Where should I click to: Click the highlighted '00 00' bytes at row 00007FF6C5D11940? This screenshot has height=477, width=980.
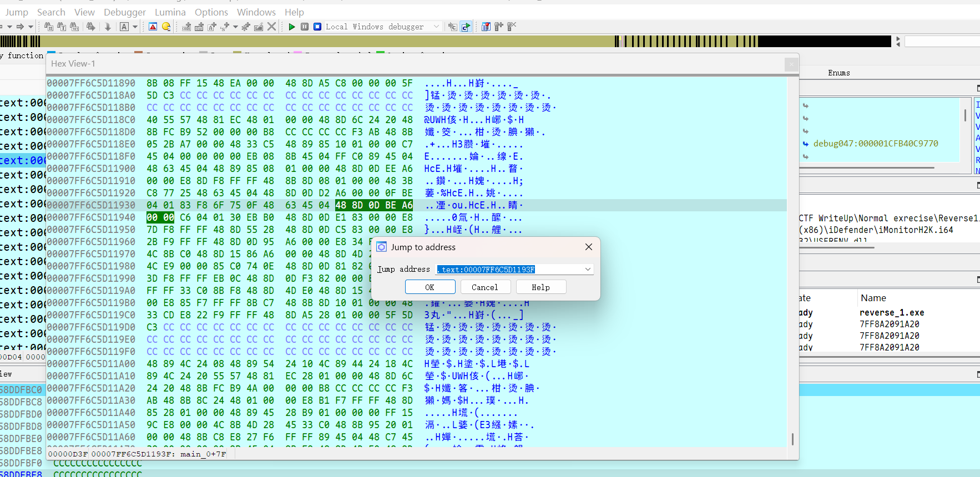[x=160, y=217]
